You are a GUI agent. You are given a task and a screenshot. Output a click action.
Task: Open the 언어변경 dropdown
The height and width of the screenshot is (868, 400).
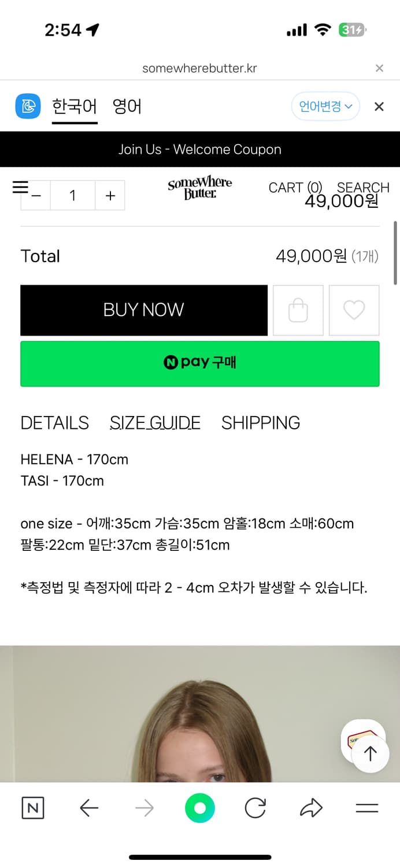[325, 106]
